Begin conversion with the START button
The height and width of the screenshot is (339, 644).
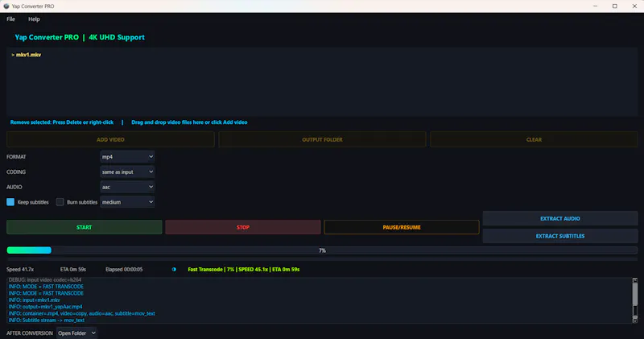click(85, 227)
